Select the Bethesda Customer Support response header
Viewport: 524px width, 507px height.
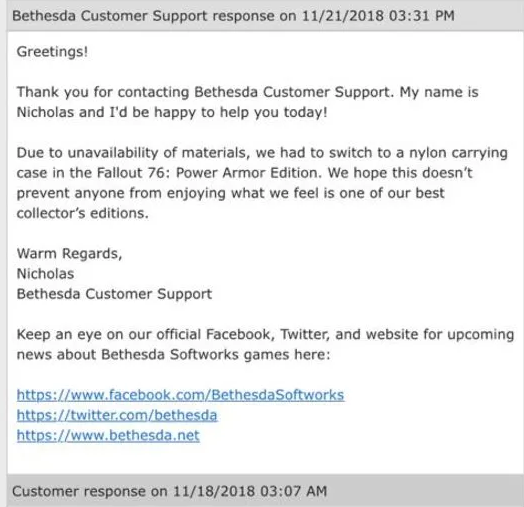click(265, 16)
